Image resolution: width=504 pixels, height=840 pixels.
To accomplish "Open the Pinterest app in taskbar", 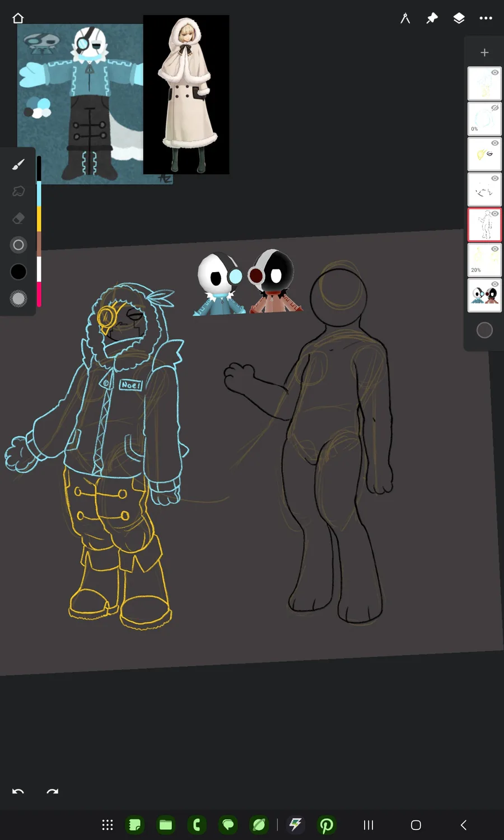I will [x=326, y=825].
